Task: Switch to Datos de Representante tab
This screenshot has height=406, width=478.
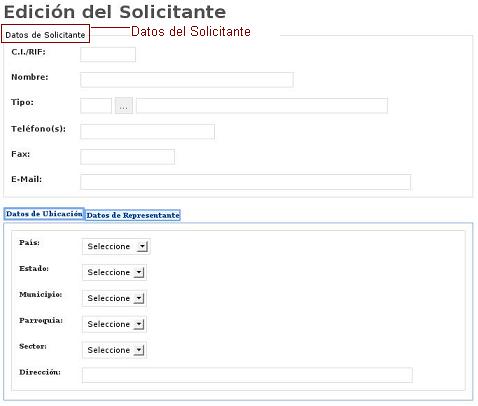Action: pyautogui.click(x=133, y=215)
